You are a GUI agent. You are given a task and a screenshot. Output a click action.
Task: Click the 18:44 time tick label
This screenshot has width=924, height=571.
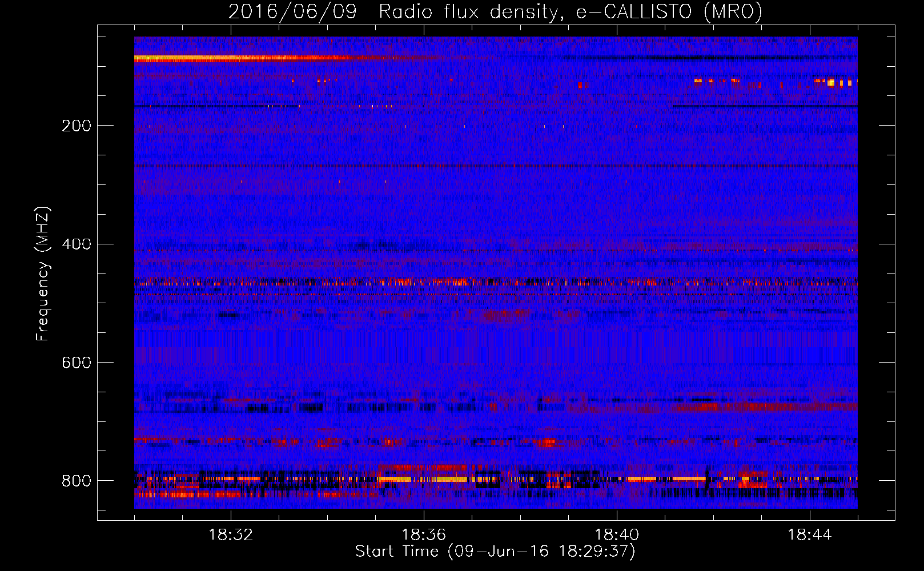[810, 535]
